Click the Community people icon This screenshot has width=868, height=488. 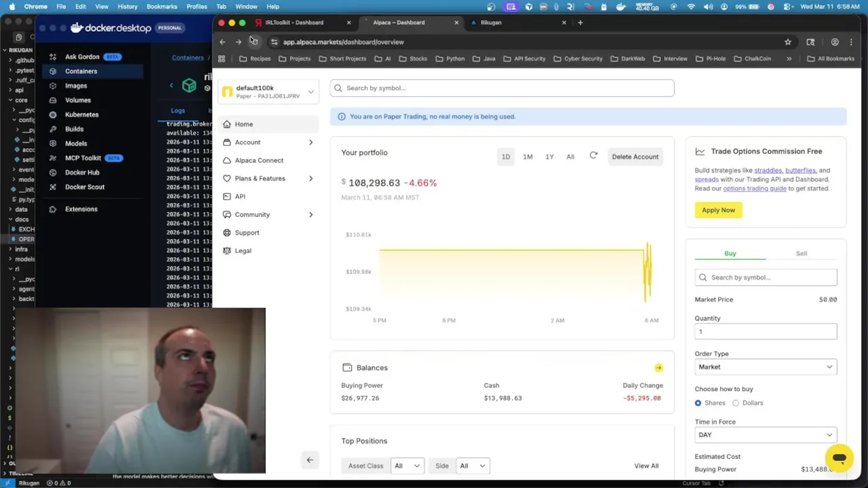coord(226,214)
